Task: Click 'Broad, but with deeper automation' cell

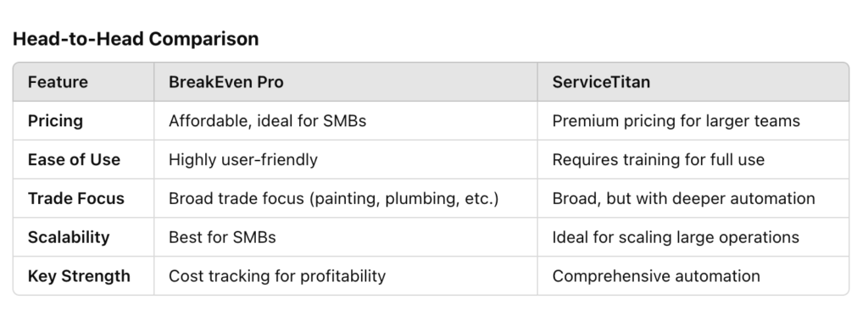Action: 684,199
